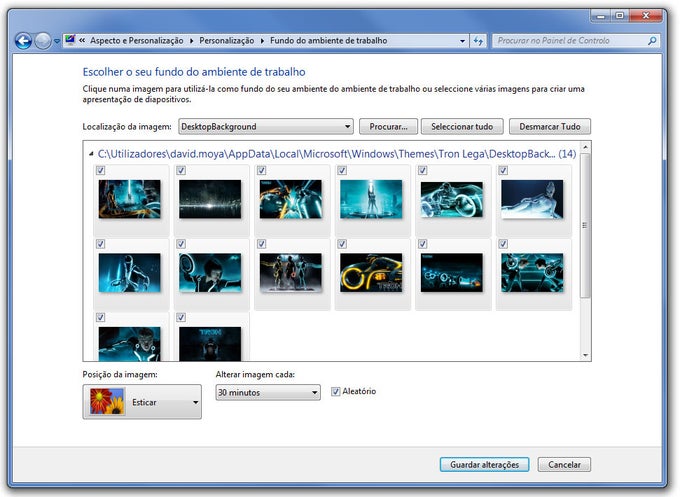Uncheck the white light cycle wallpaper checkbox
This screenshot has width=680, height=497.
pos(422,170)
